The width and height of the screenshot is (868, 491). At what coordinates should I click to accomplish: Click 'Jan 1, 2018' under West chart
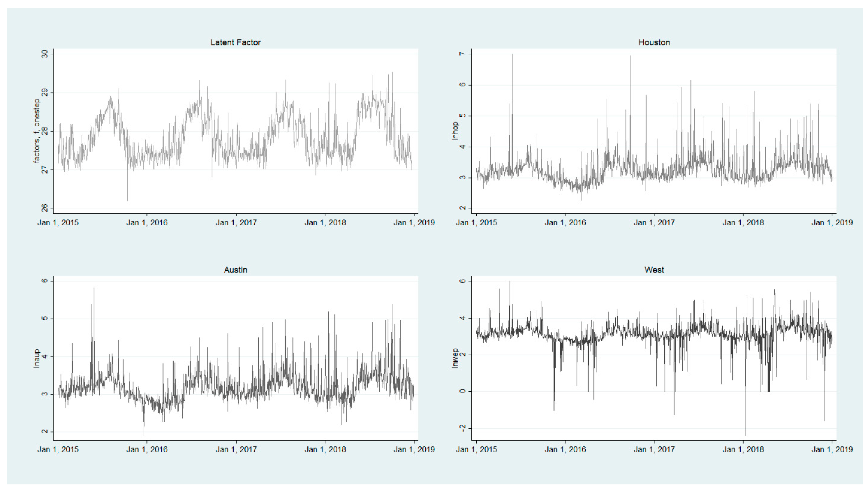[744, 450]
